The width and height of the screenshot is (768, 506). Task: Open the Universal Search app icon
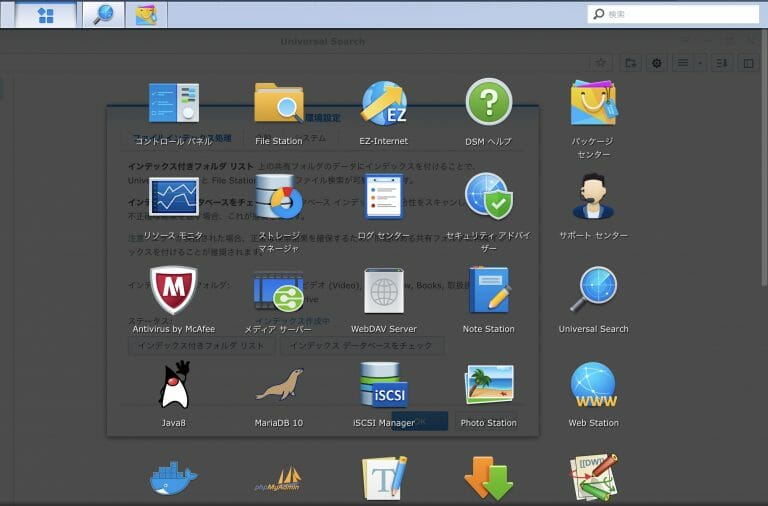tap(594, 290)
